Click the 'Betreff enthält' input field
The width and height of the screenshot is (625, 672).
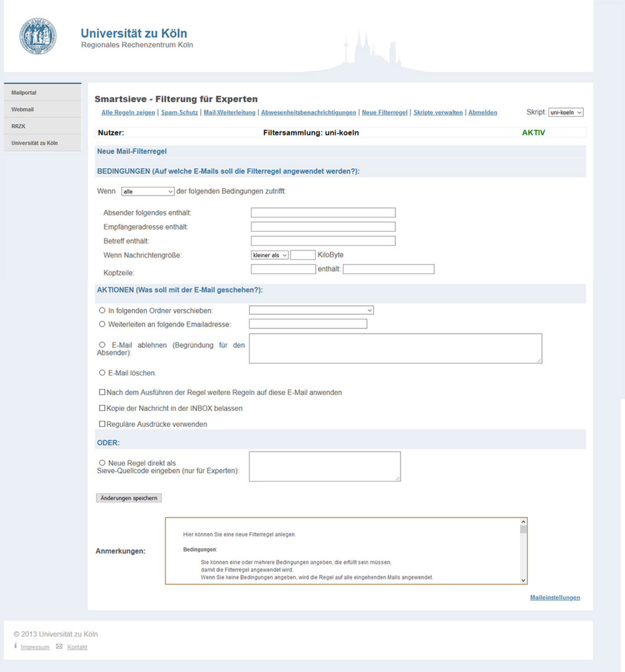click(x=323, y=240)
